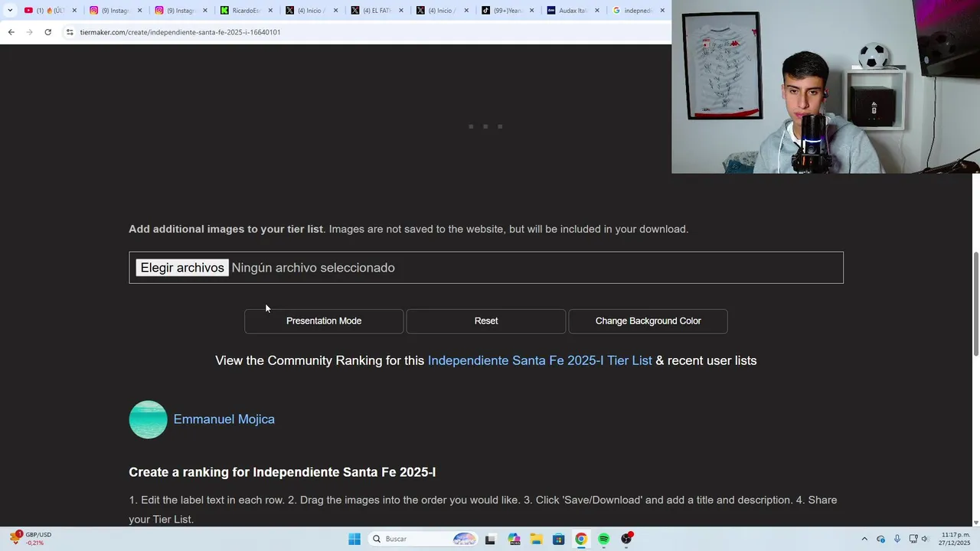Open the Windows Start menu

(x=354, y=539)
